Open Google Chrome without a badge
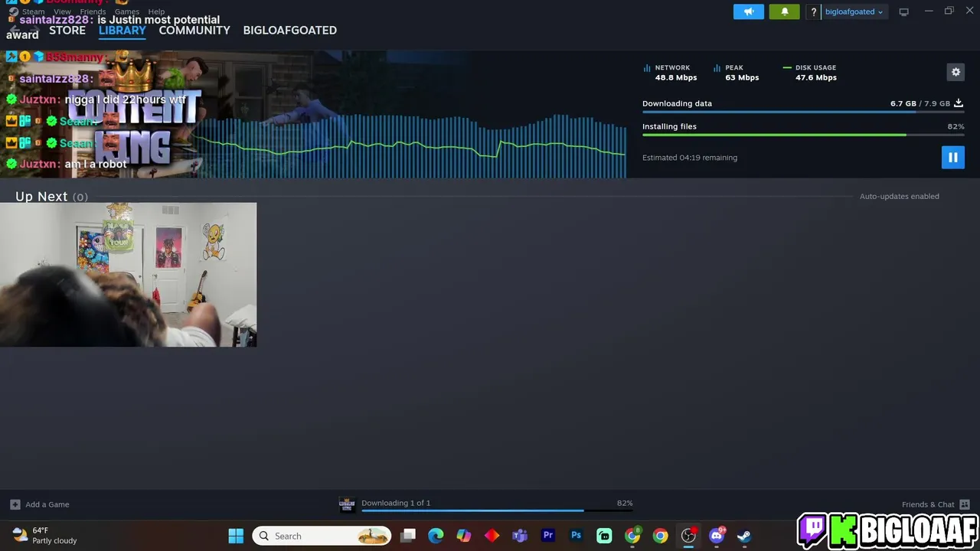The height and width of the screenshot is (551, 980). coord(660,536)
